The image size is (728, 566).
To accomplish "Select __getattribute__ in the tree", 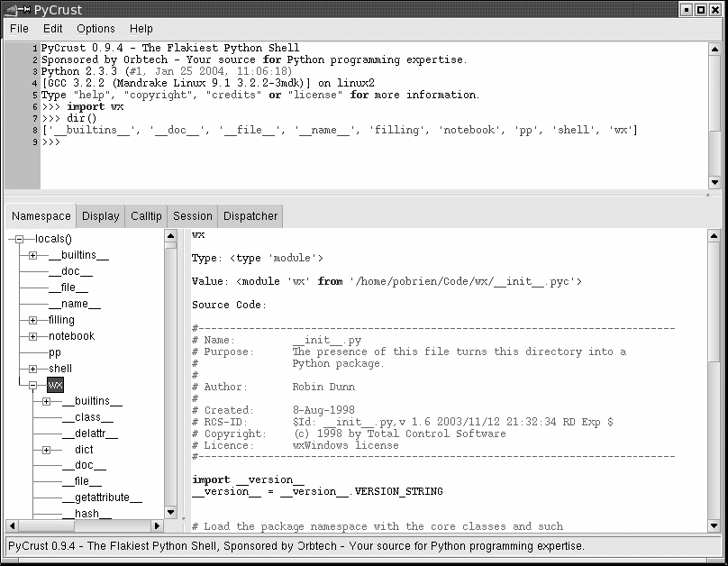I will tap(102, 498).
